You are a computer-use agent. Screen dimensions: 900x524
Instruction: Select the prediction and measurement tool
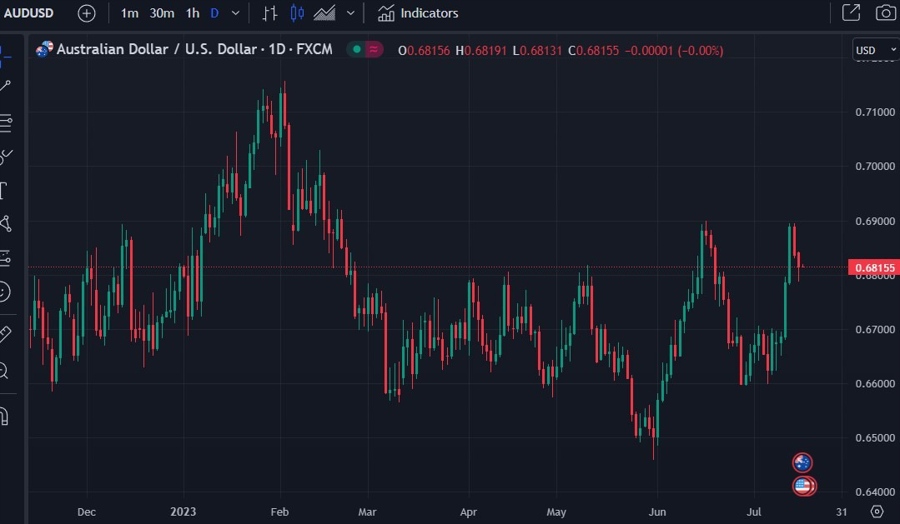[x=5, y=258]
